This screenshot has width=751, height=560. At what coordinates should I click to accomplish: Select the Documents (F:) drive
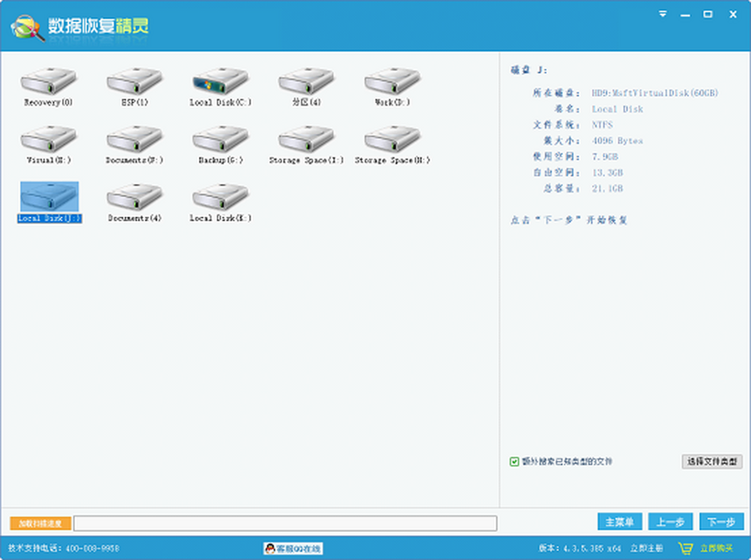pos(135,140)
